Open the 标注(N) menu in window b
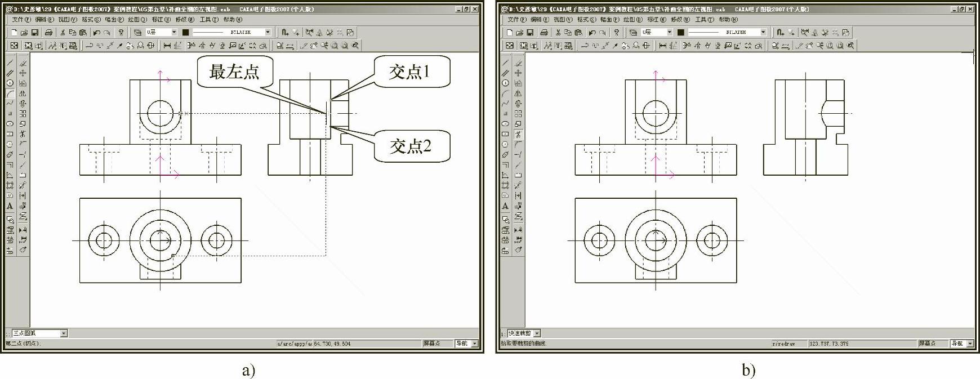The image size is (980, 379). [657, 20]
